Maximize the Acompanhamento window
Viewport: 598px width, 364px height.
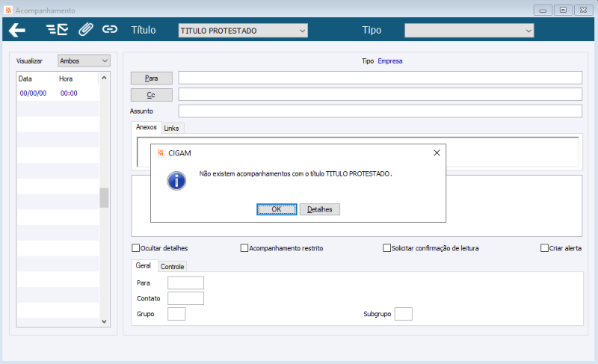tap(564, 10)
